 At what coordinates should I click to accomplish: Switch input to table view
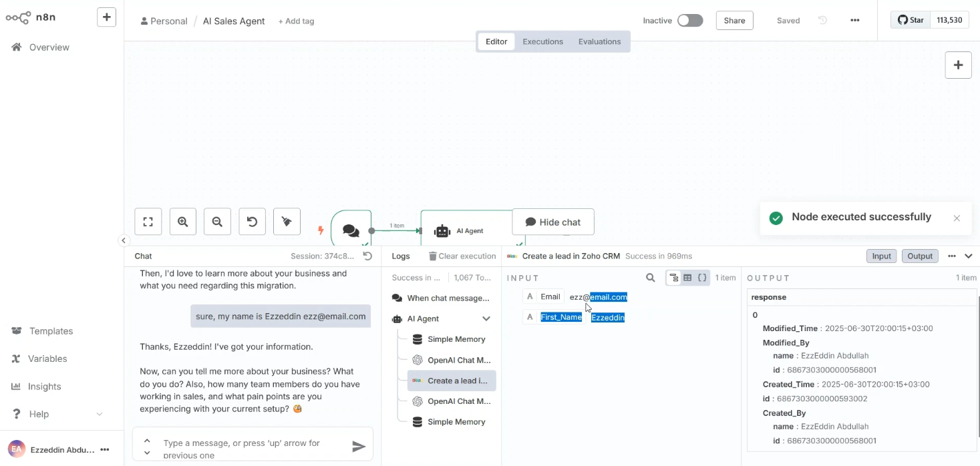(687, 278)
